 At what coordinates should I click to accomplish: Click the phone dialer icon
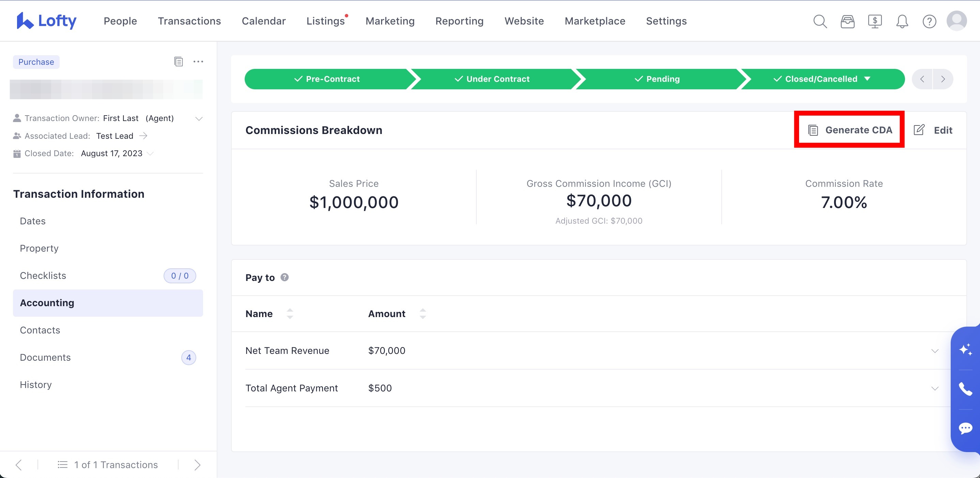(966, 389)
